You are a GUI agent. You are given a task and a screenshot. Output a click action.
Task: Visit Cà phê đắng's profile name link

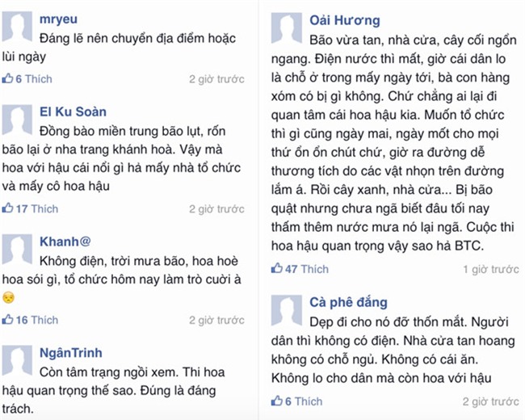tap(348, 303)
